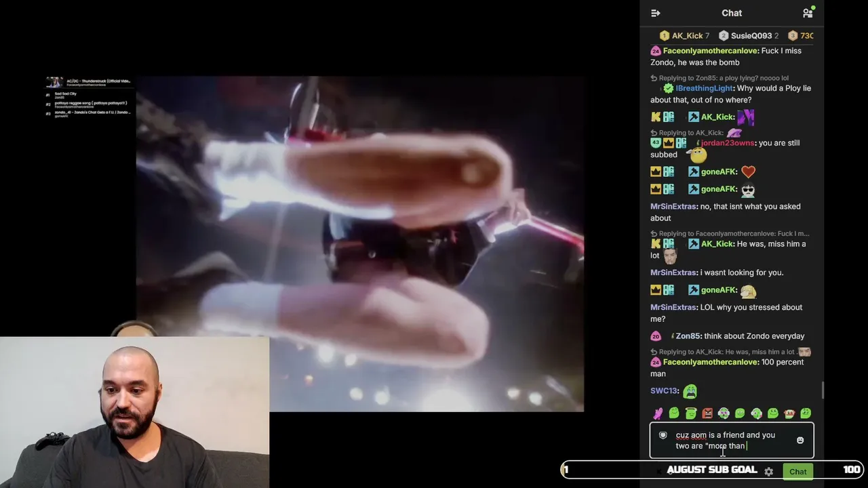Click the 'Chat' panel header title
The height and width of the screenshot is (488, 868).
pyautogui.click(x=732, y=13)
